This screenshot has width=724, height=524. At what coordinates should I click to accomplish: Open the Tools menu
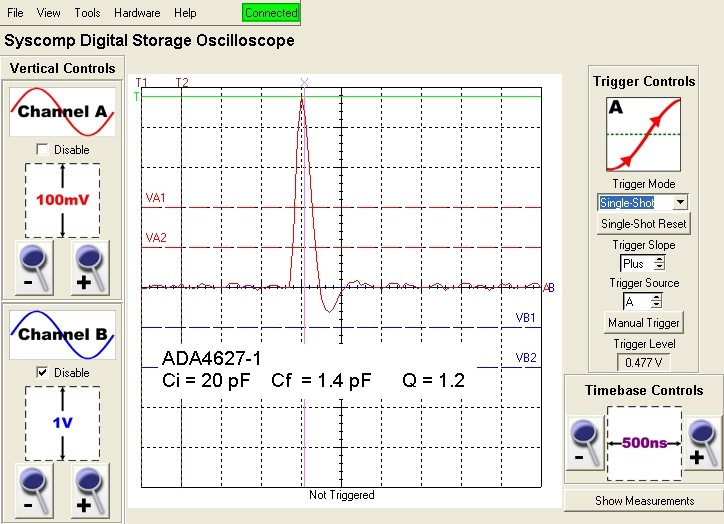point(87,13)
